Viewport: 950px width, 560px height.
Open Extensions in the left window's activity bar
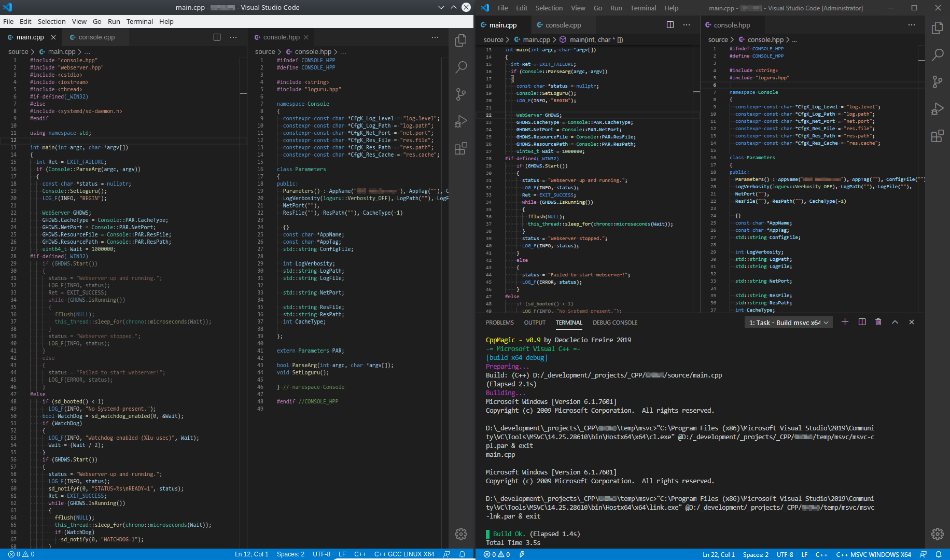click(x=460, y=149)
